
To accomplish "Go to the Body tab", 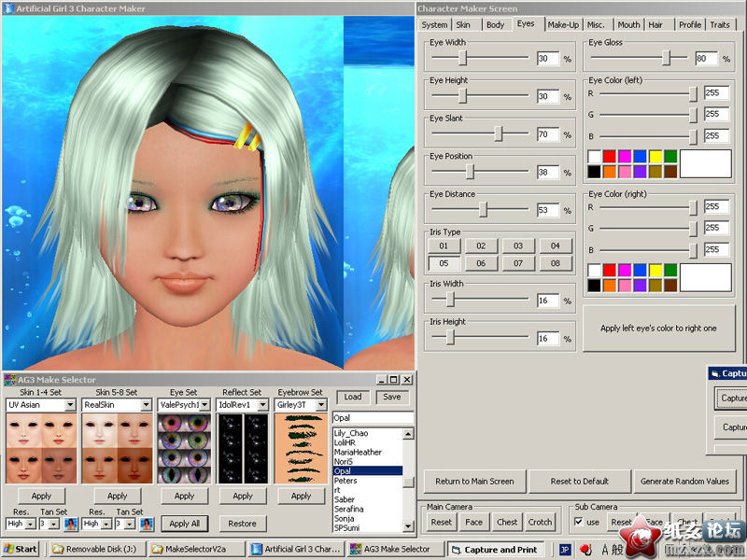I will coord(496,25).
